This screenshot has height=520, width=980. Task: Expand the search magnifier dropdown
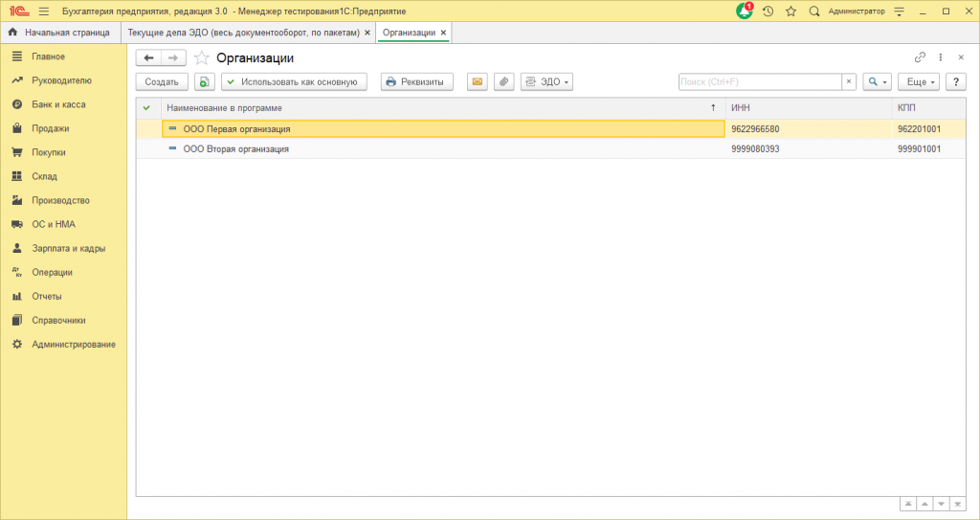click(x=877, y=82)
